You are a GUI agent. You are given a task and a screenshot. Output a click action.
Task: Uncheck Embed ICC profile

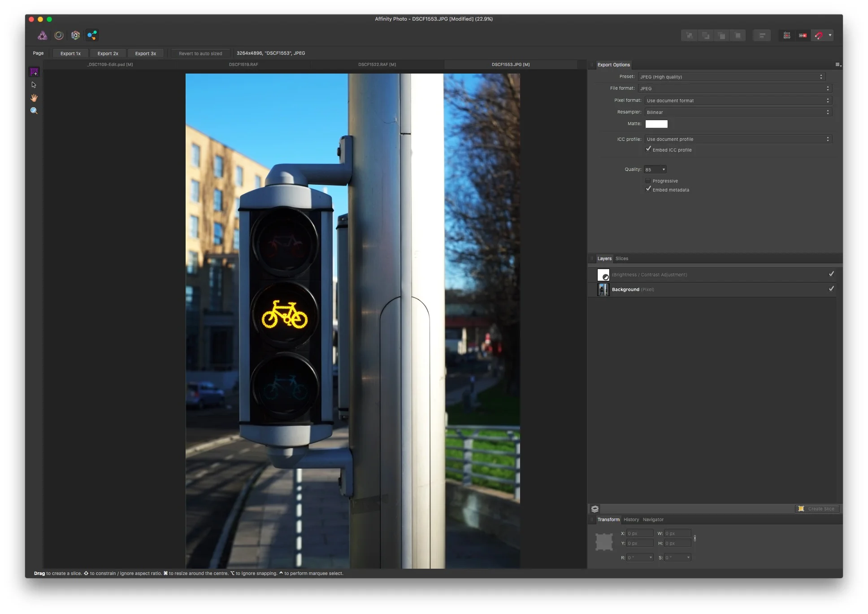[x=648, y=149]
